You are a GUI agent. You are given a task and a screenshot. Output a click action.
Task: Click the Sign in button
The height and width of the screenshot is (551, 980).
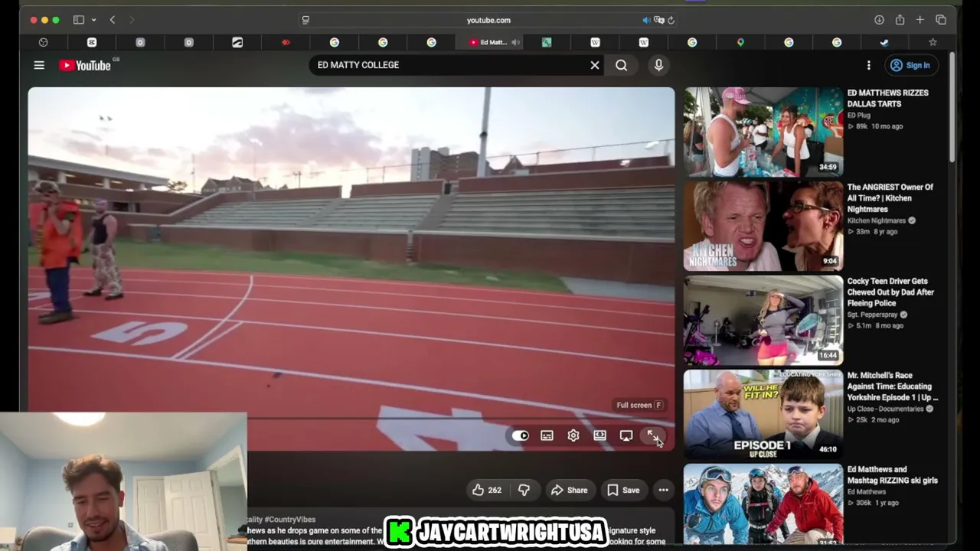click(910, 66)
